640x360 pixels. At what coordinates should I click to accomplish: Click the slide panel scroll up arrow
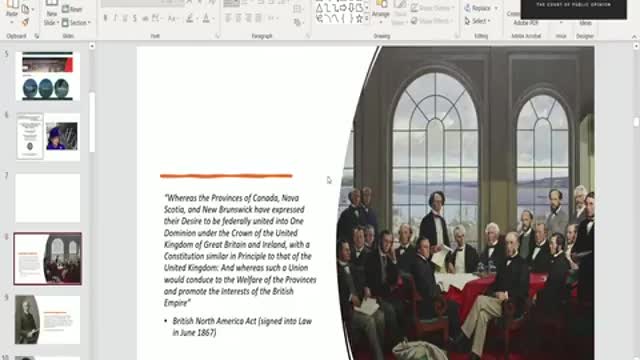click(92, 46)
